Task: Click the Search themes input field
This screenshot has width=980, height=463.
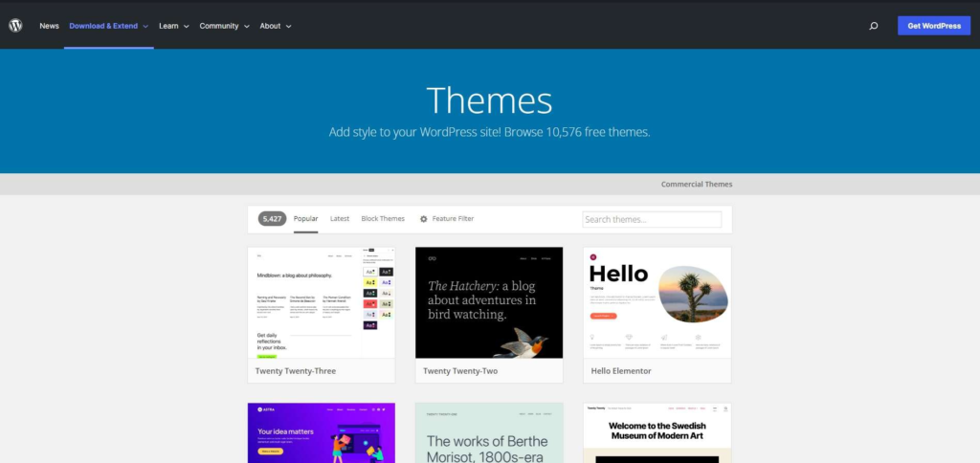Action: (652, 219)
